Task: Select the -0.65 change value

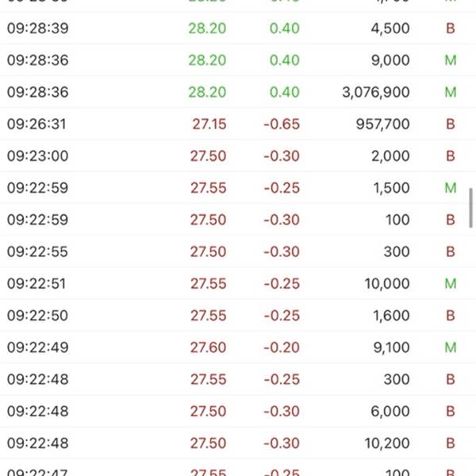Action: tap(282, 124)
